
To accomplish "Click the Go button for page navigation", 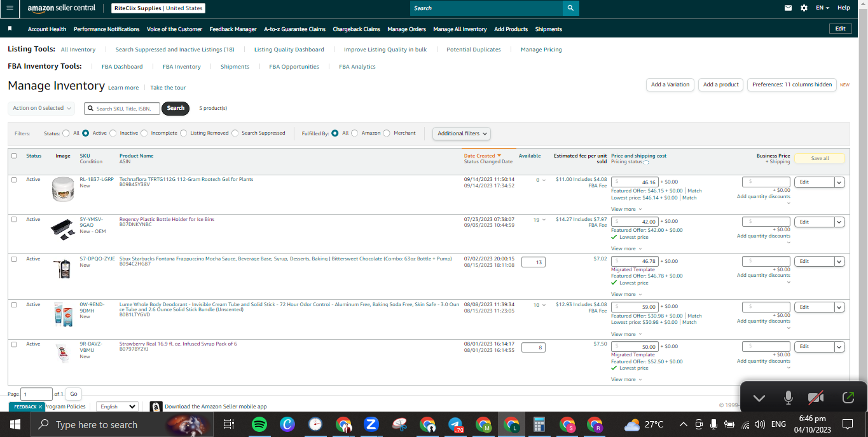I will click(74, 394).
